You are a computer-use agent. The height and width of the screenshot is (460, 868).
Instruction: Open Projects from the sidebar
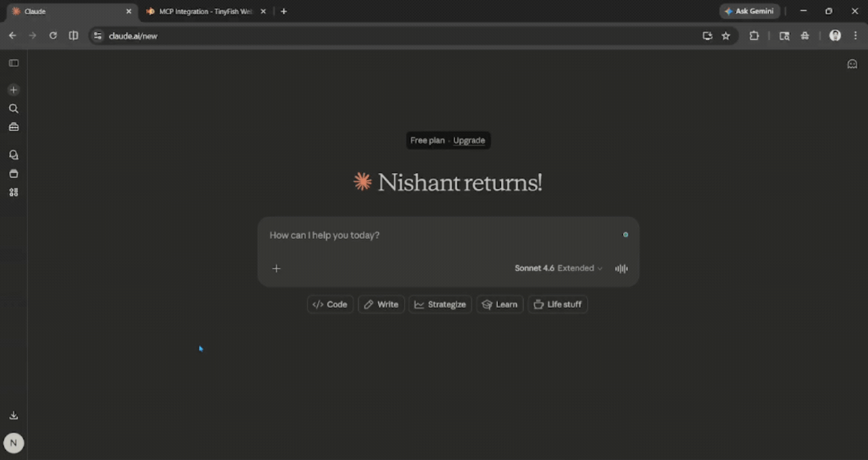coord(13,173)
